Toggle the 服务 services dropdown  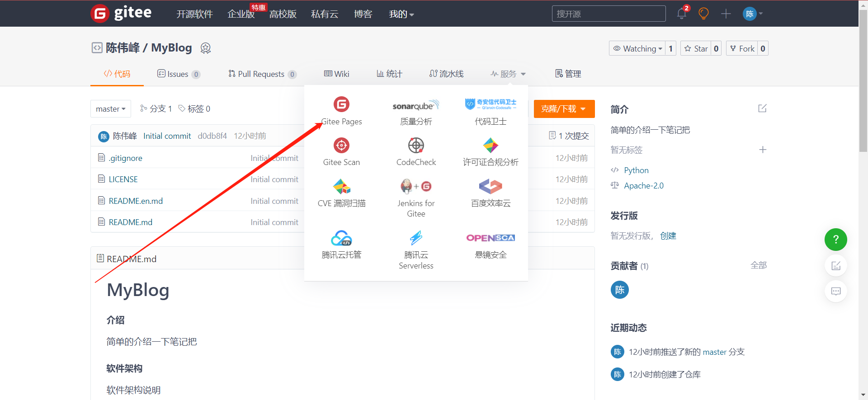click(508, 74)
